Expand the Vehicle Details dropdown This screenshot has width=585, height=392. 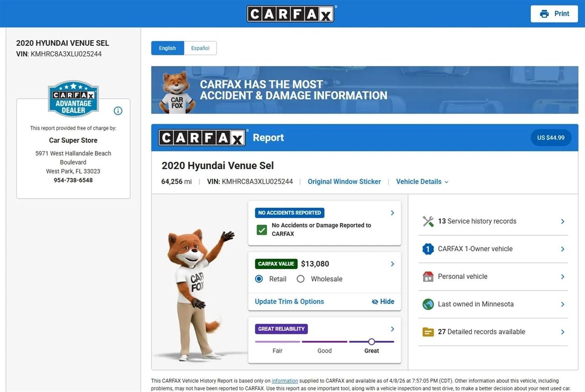(x=422, y=181)
